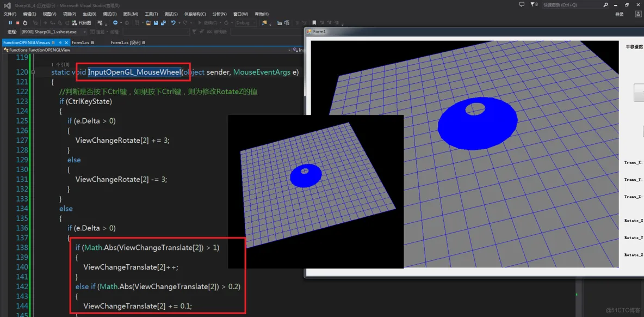
Task: Click the Save file toolbar icon
Action: tap(156, 23)
